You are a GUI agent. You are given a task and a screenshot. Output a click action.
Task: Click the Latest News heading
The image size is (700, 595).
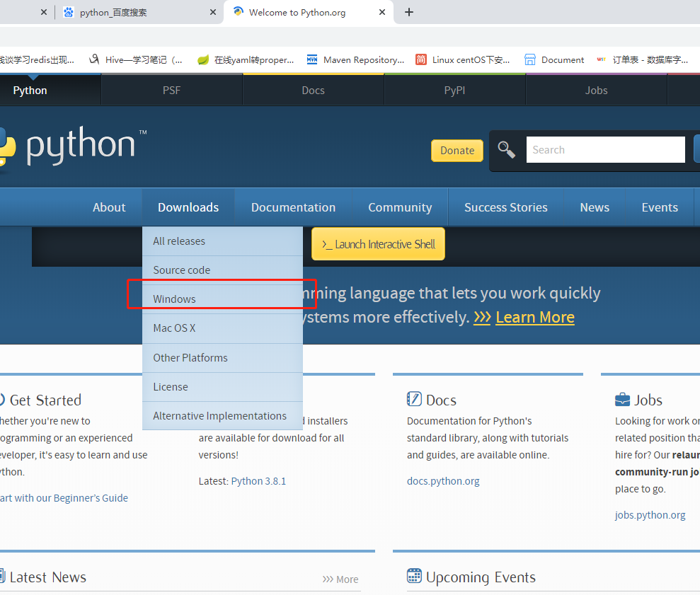[x=47, y=577]
